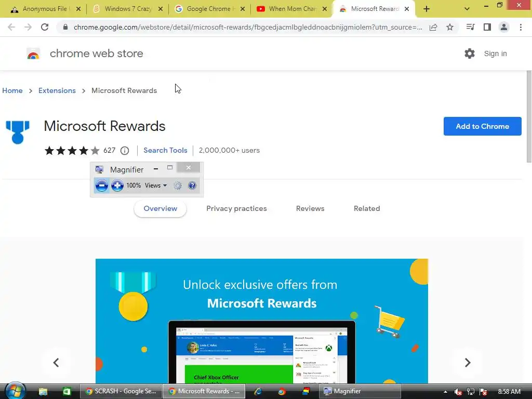Click the chrome web store rainbow logo
Viewport: 532px width, 399px height.
(x=33, y=54)
